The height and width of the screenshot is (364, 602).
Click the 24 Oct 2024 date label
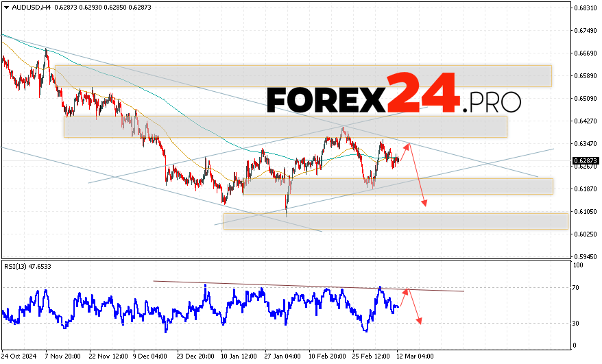click(x=19, y=356)
